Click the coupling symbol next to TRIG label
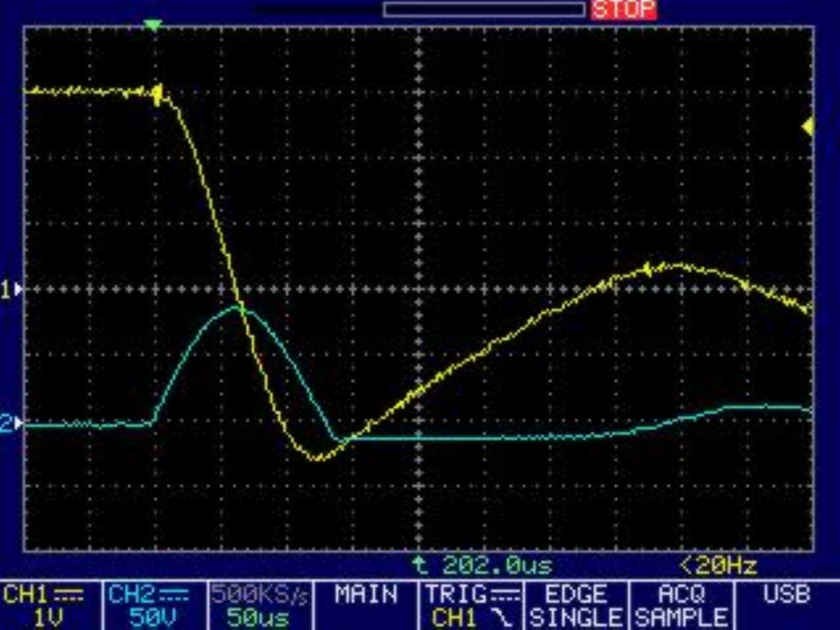 tap(505, 595)
